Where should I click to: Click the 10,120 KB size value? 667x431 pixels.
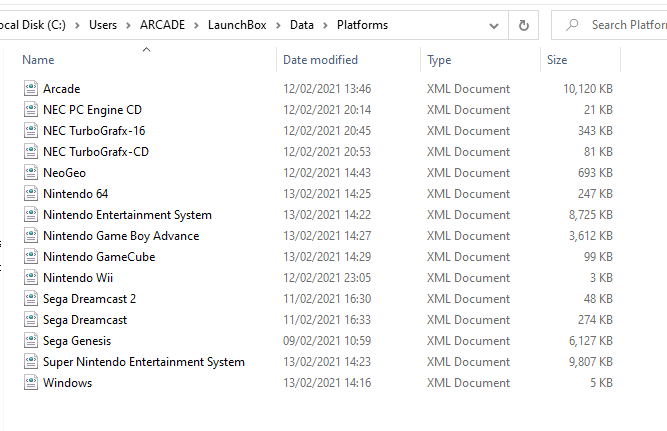pos(588,88)
